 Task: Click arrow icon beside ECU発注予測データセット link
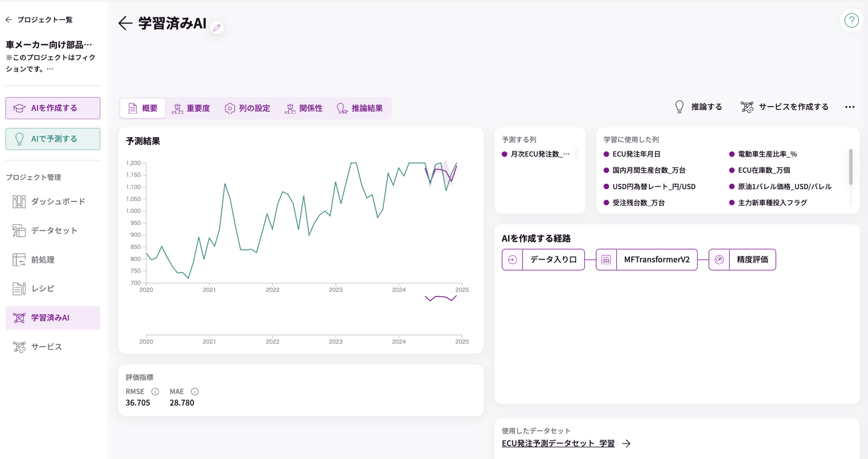pos(627,443)
